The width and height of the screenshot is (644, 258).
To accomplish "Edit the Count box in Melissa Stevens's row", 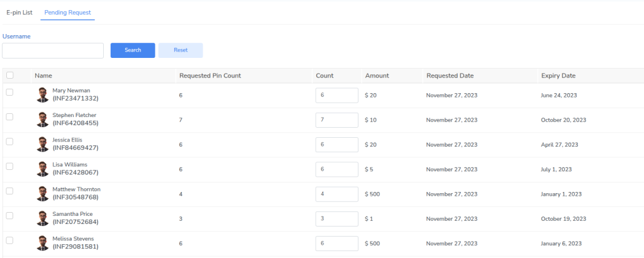I will click(x=336, y=244).
